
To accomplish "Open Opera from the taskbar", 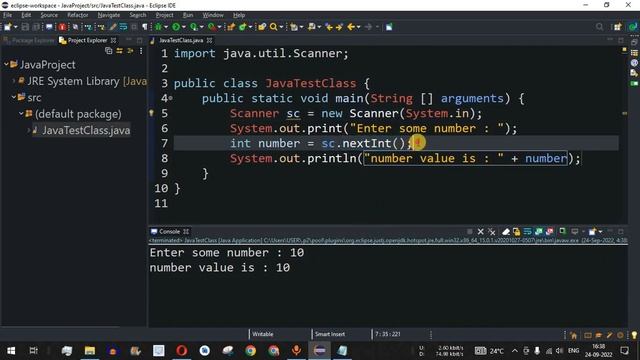I will point(182,351).
